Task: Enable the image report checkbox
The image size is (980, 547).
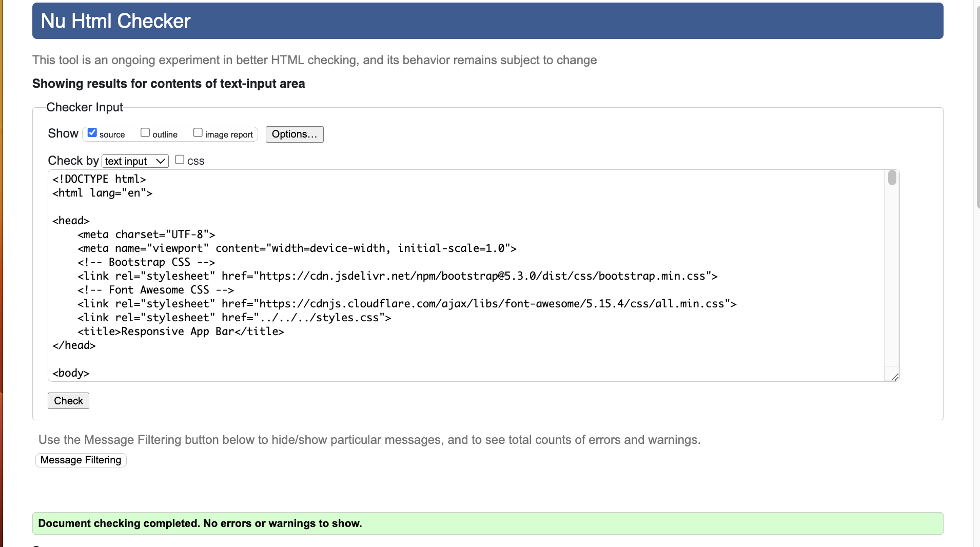Action: (198, 133)
